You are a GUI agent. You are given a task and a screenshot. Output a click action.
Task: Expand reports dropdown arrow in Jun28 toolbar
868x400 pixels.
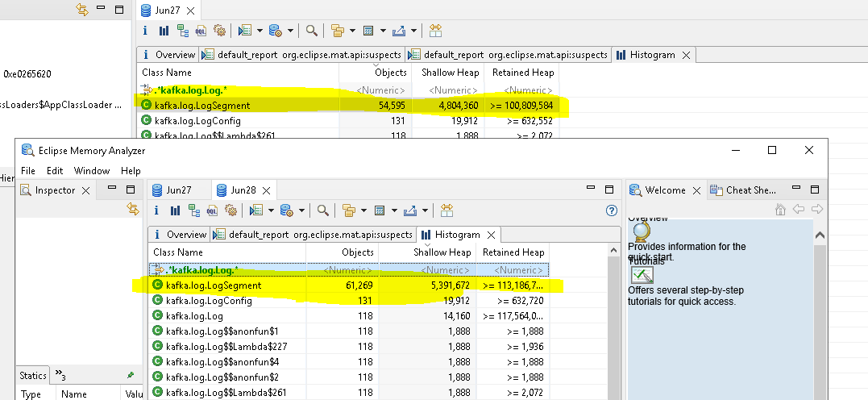tap(272, 210)
